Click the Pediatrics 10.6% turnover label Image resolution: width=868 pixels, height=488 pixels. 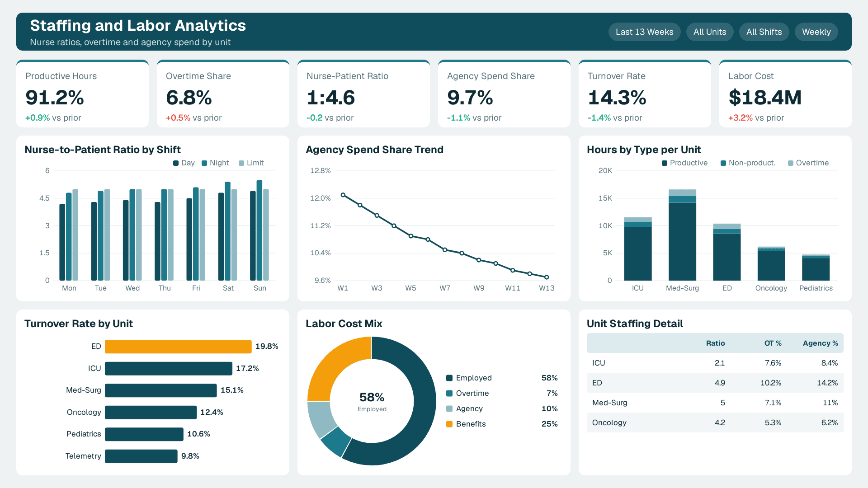coord(198,434)
